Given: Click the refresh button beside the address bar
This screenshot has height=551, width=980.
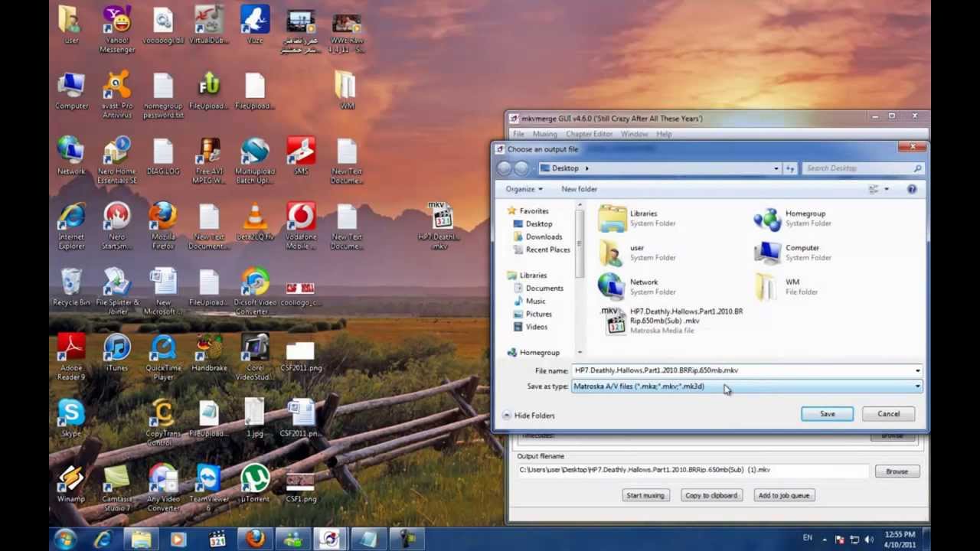Looking at the screenshot, I should point(790,168).
